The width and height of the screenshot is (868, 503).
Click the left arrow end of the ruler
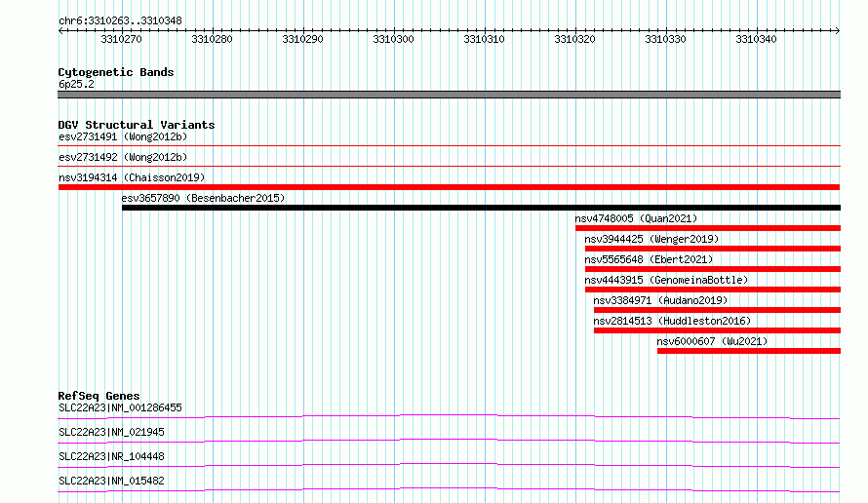pyautogui.click(x=60, y=31)
